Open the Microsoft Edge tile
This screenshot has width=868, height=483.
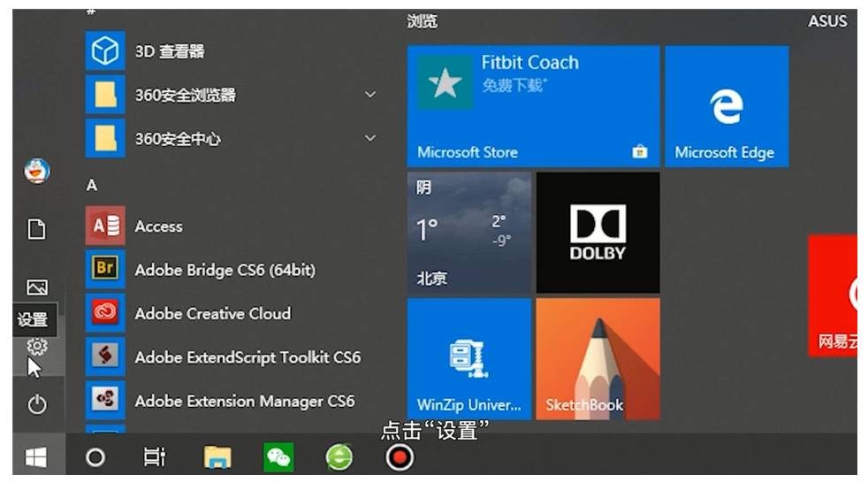tap(726, 106)
